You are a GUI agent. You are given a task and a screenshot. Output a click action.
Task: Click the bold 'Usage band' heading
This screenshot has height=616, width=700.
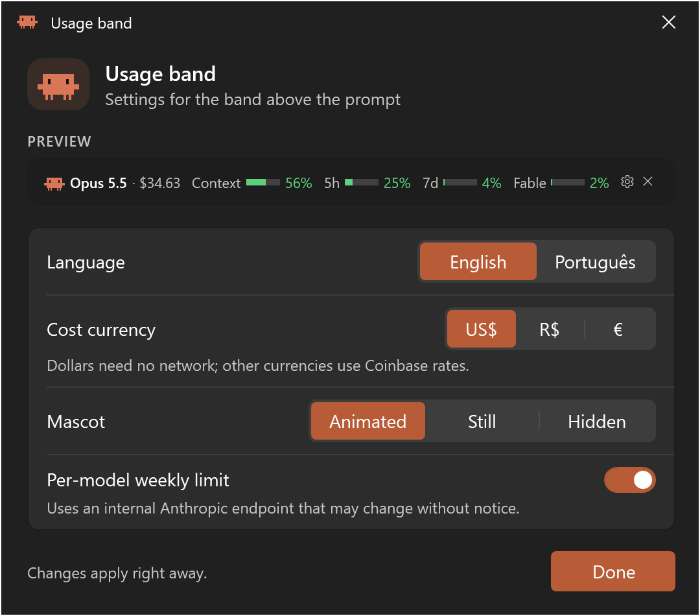pyautogui.click(x=161, y=74)
